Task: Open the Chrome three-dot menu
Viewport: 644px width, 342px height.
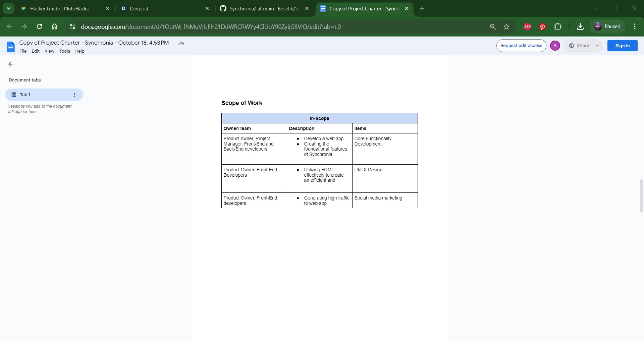Action: tap(635, 26)
